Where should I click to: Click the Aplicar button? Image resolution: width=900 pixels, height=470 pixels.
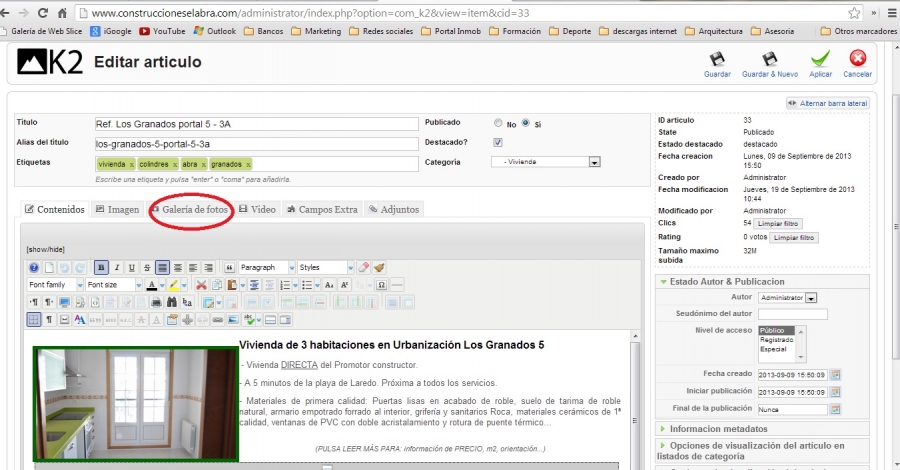click(820, 64)
